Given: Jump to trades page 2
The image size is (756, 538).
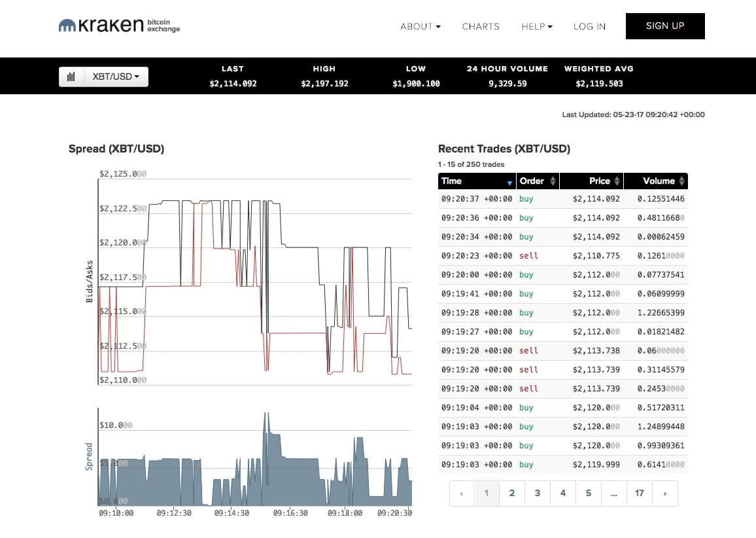Looking at the screenshot, I should (x=512, y=493).
